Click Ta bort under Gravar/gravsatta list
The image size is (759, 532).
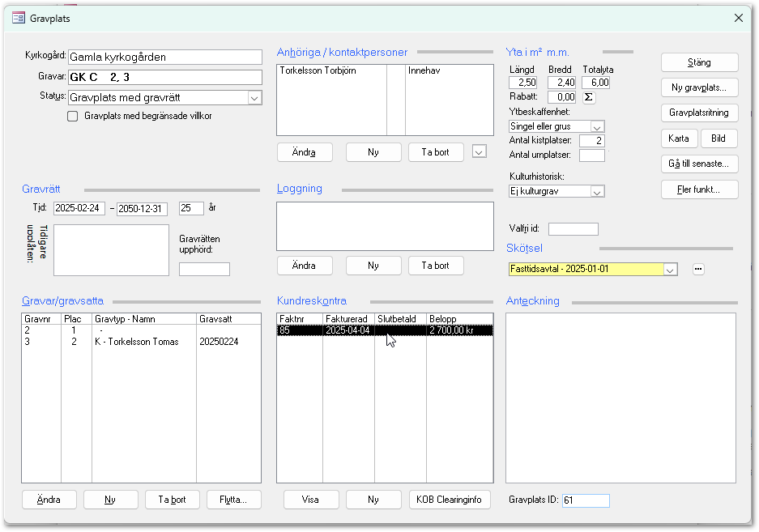(x=173, y=500)
